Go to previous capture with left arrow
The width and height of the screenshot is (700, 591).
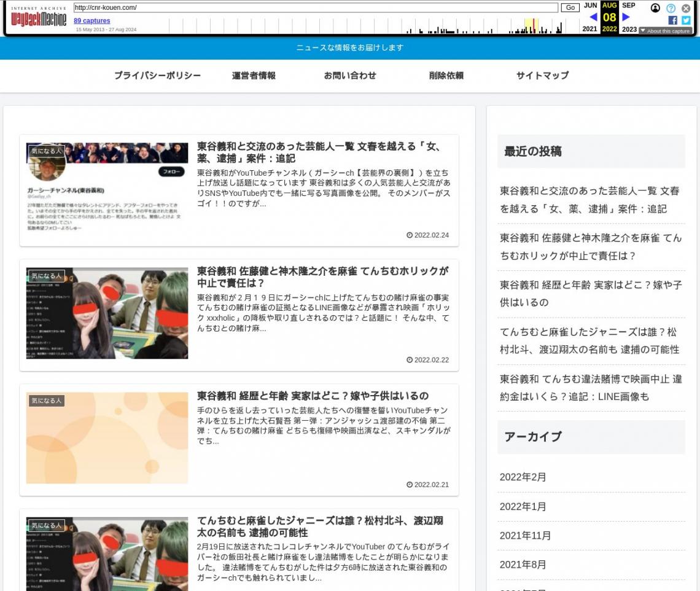(593, 17)
